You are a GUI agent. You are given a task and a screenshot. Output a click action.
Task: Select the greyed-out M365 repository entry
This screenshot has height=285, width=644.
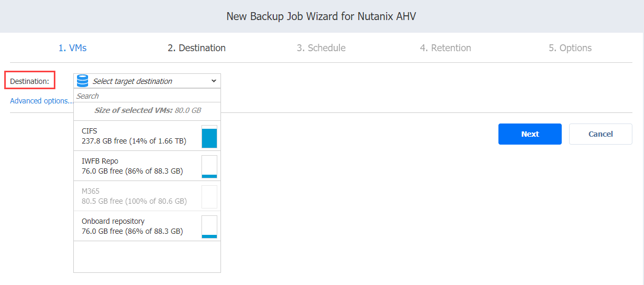pyautogui.click(x=147, y=196)
